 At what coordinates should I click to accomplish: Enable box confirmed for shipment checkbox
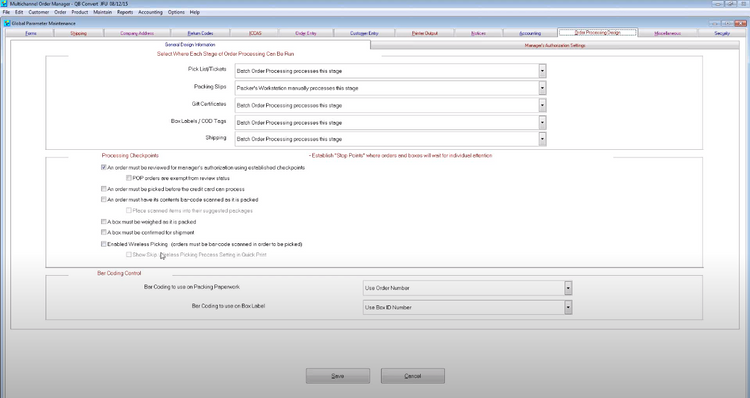[103, 232]
